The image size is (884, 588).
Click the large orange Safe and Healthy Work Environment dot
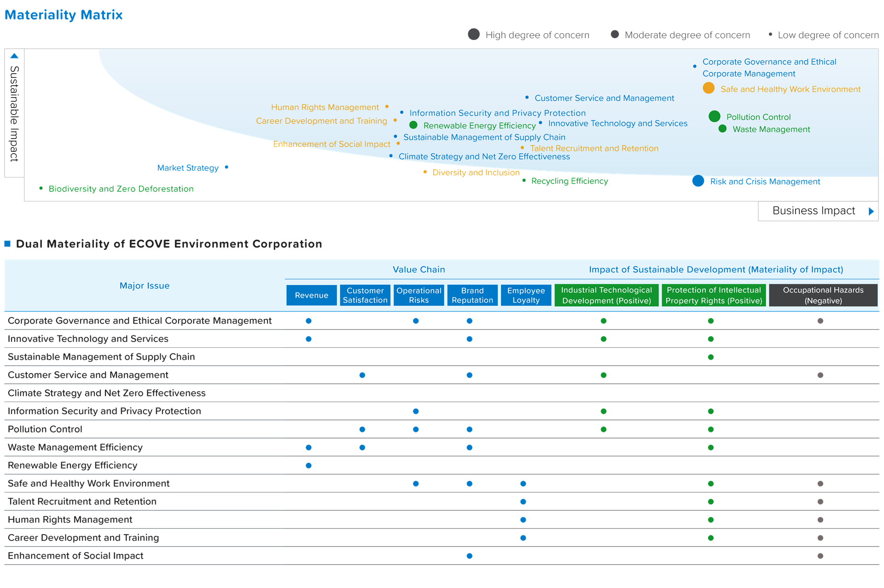[x=709, y=88]
